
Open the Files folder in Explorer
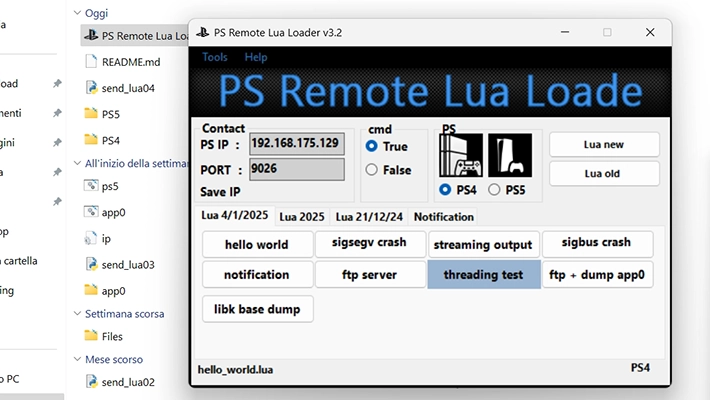pos(104,336)
